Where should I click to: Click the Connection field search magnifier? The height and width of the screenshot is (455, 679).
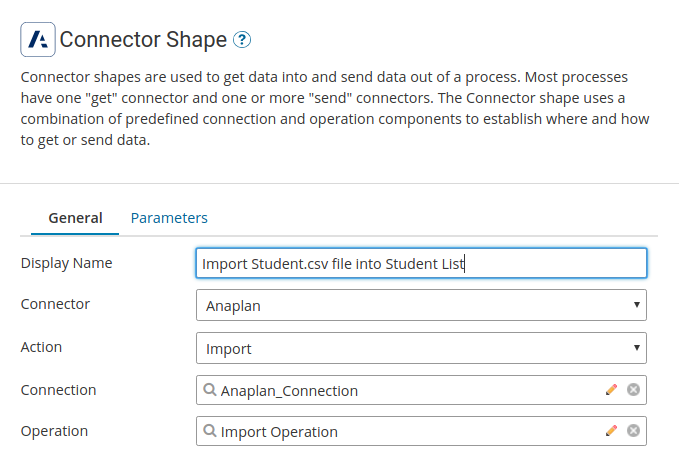pyautogui.click(x=210, y=390)
